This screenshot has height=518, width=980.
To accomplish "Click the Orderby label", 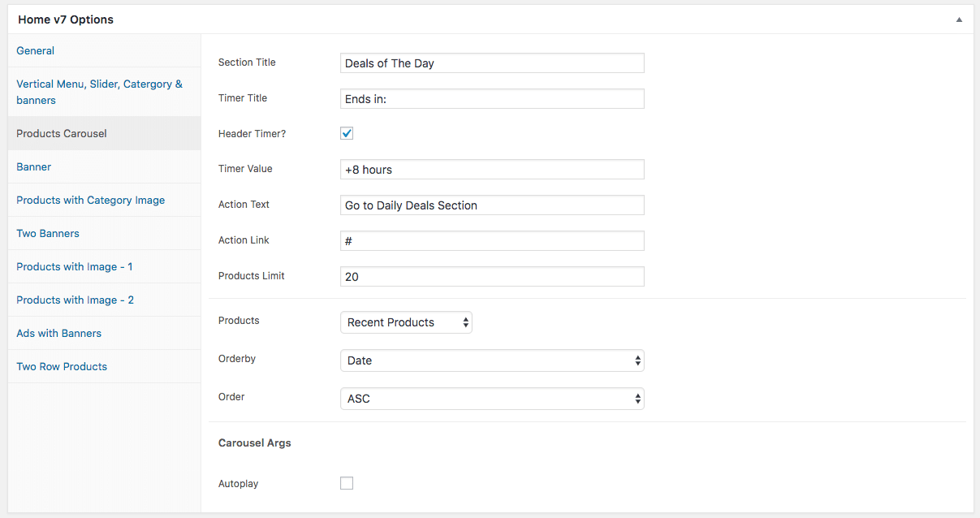I will (237, 359).
